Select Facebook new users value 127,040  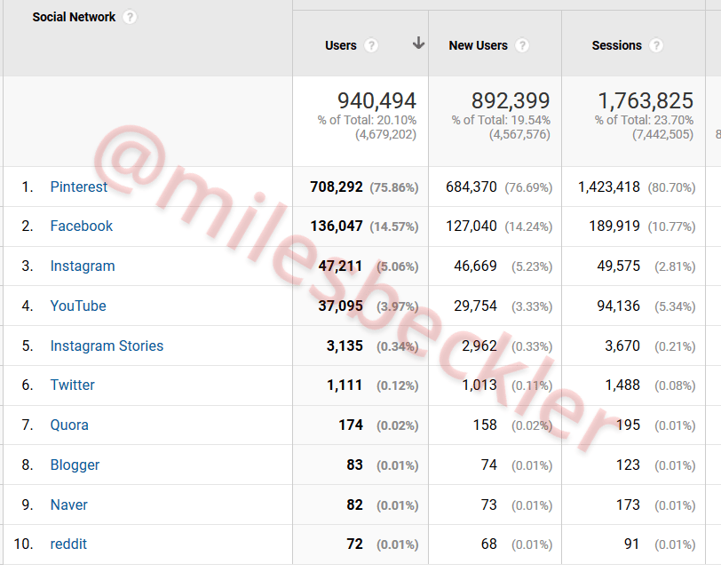click(471, 226)
